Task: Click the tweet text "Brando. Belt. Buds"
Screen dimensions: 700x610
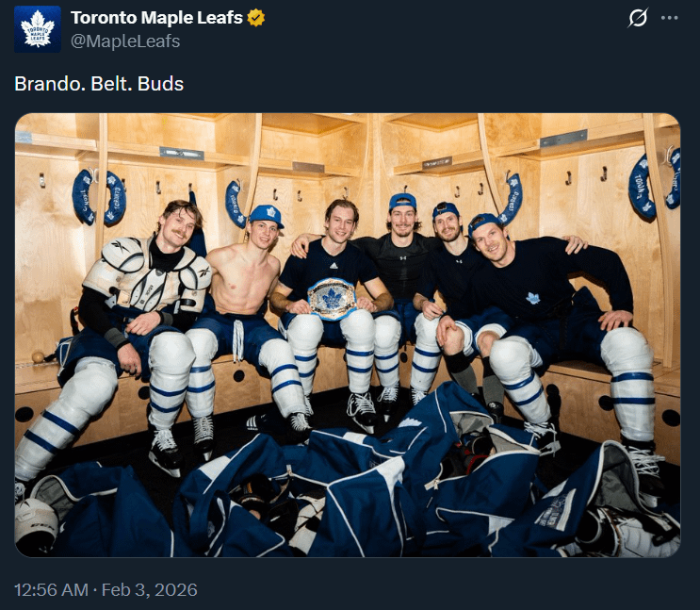Action: 99,84
